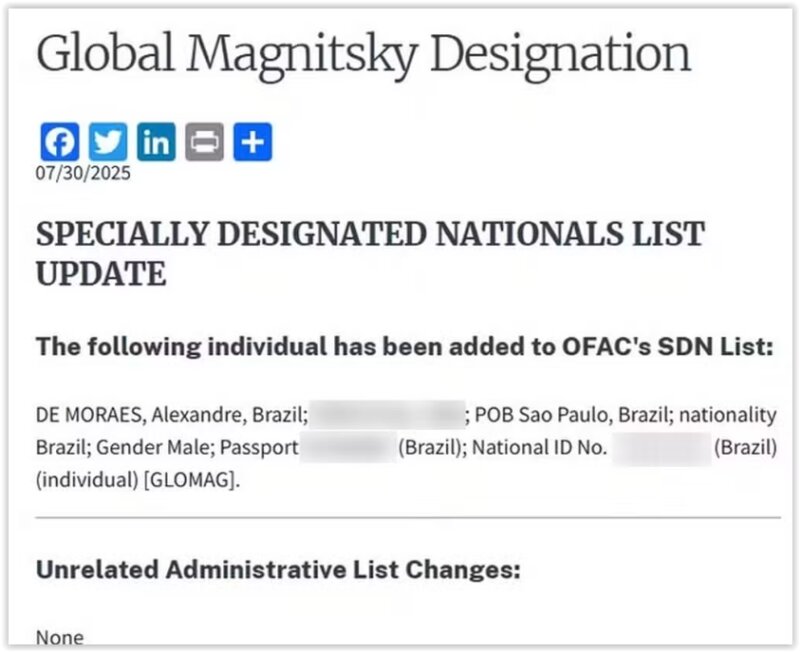Click the Unrelated Administrative List Changes heading

tap(279, 570)
